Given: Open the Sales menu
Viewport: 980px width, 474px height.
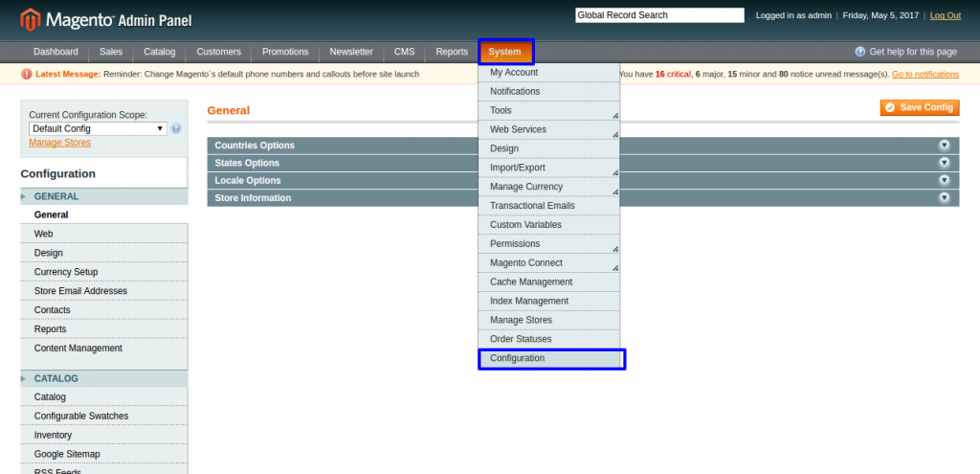Looking at the screenshot, I should coord(111,52).
